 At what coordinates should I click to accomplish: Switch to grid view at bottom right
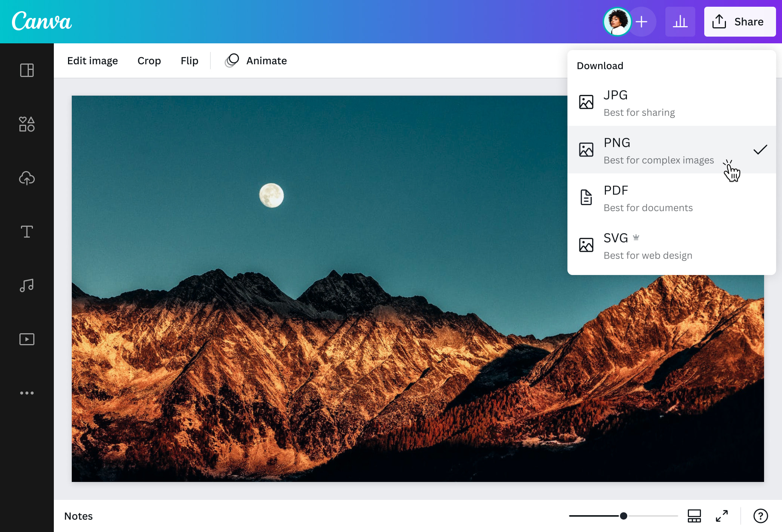coord(694,516)
